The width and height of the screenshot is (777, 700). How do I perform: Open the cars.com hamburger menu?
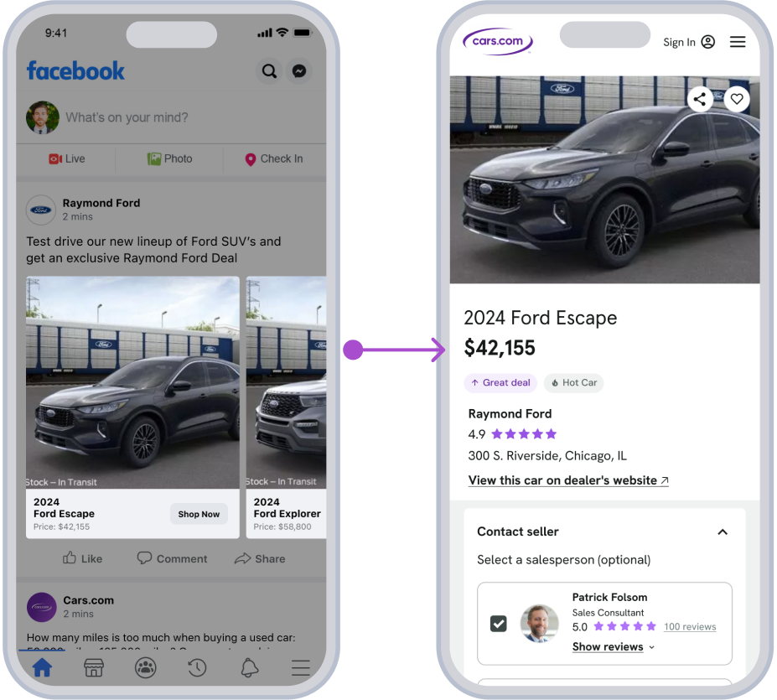coord(738,42)
